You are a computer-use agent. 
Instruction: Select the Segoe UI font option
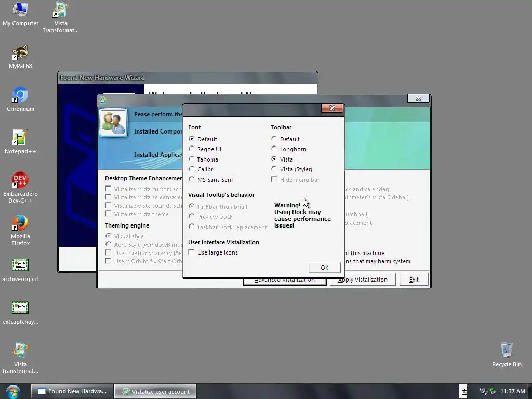pyautogui.click(x=205, y=149)
